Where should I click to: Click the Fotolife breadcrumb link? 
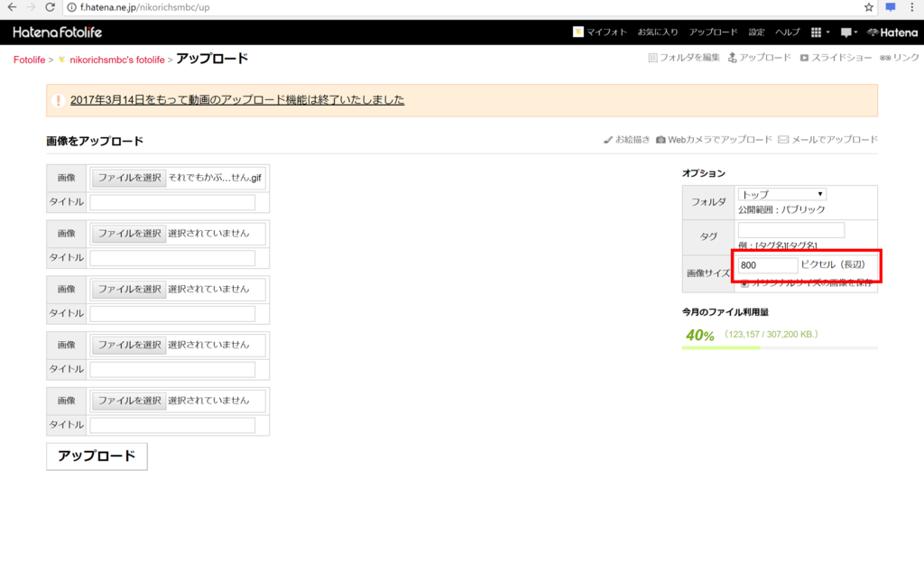point(30,60)
